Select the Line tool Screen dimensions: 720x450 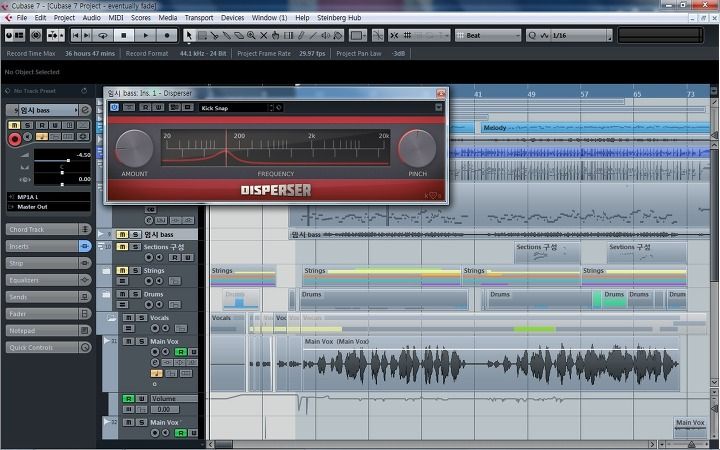click(313, 35)
